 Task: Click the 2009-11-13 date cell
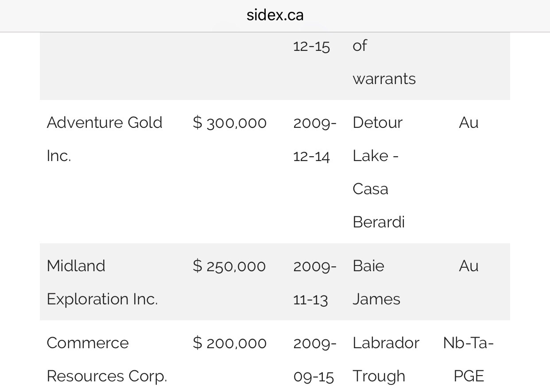[x=314, y=282]
